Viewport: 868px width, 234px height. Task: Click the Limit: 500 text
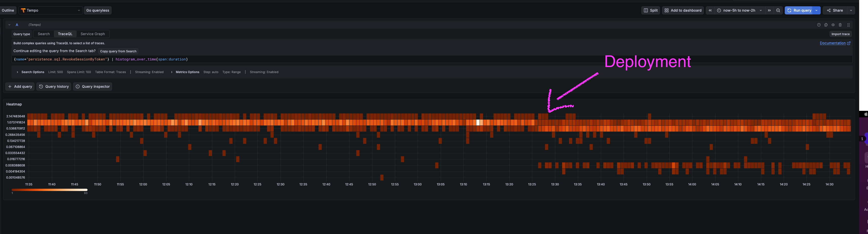click(55, 72)
